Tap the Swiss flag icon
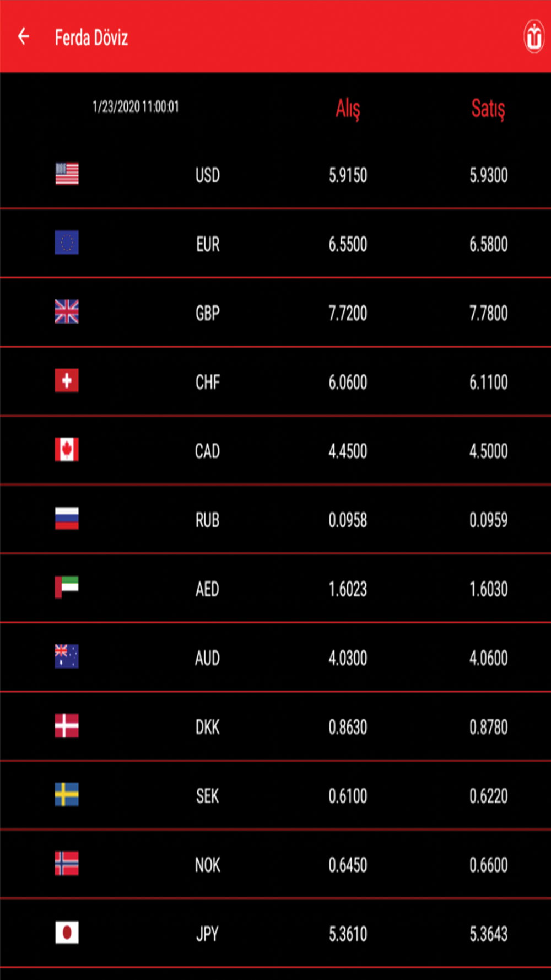The image size is (551, 980). tap(67, 380)
